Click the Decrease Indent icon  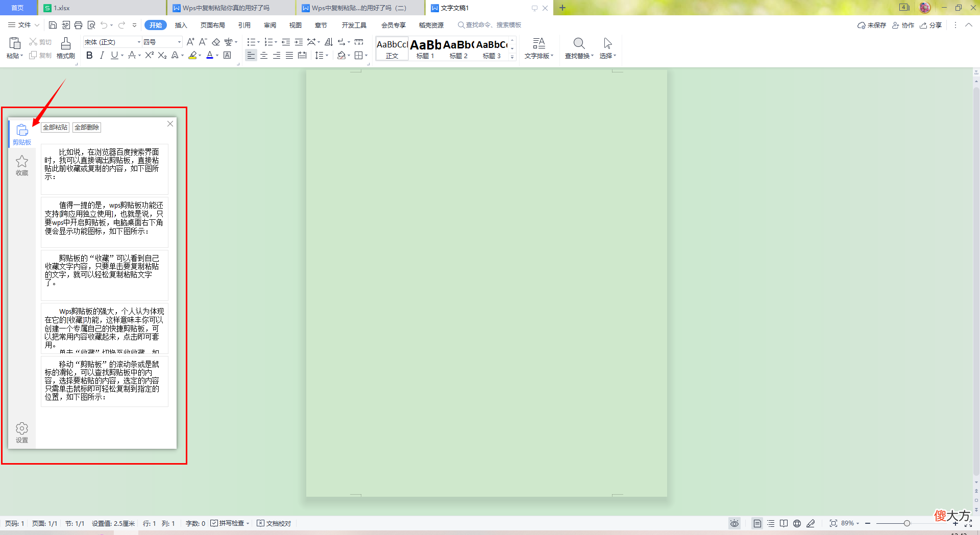[286, 42]
